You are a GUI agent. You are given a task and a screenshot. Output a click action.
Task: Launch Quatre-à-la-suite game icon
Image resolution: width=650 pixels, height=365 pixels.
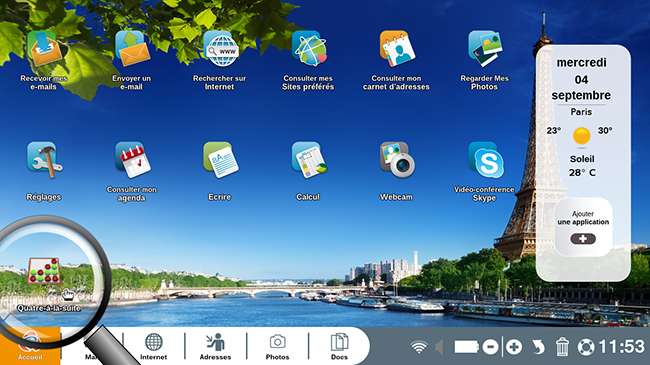tap(44, 271)
